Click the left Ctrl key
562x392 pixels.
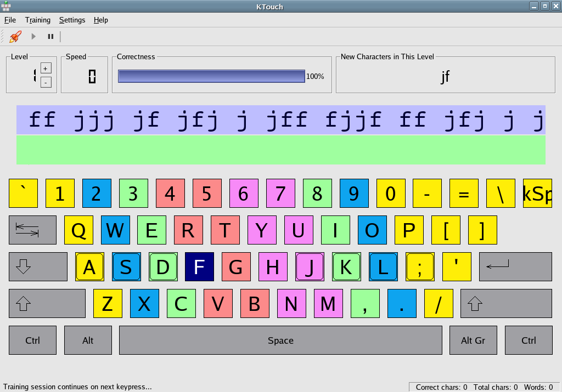32,340
